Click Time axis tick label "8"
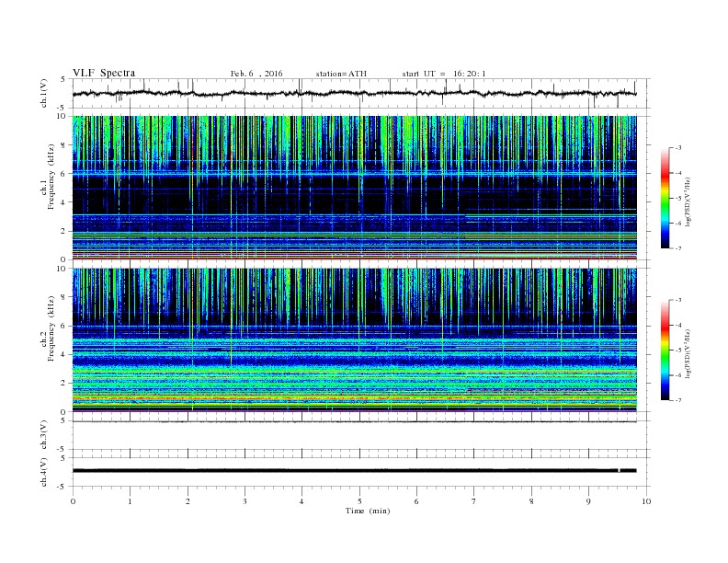Image resolution: width=728 pixels, height=563 pixels. click(531, 501)
